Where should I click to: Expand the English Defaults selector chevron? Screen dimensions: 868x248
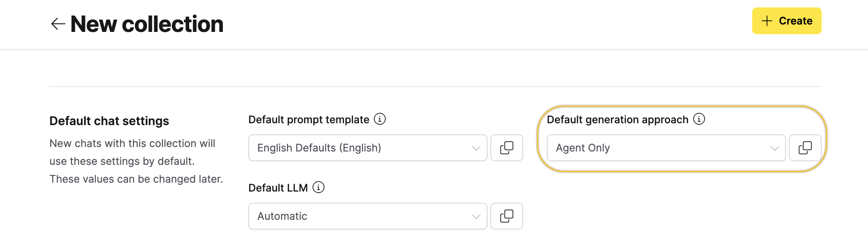point(476,148)
